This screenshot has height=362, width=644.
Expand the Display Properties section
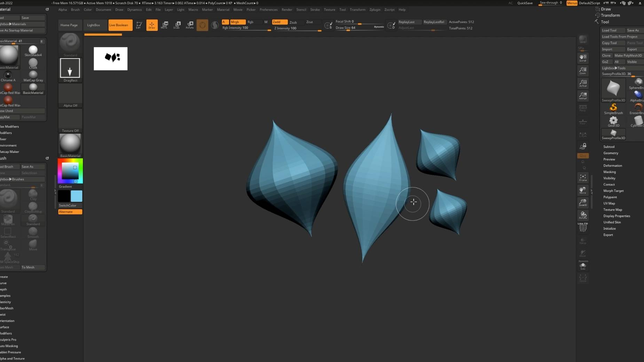click(x=616, y=216)
